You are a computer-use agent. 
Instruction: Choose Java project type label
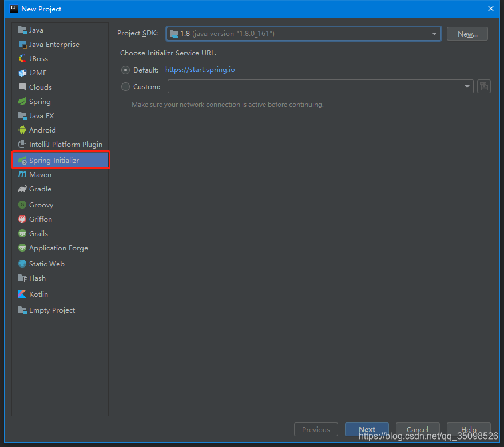click(x=36, y=30)
